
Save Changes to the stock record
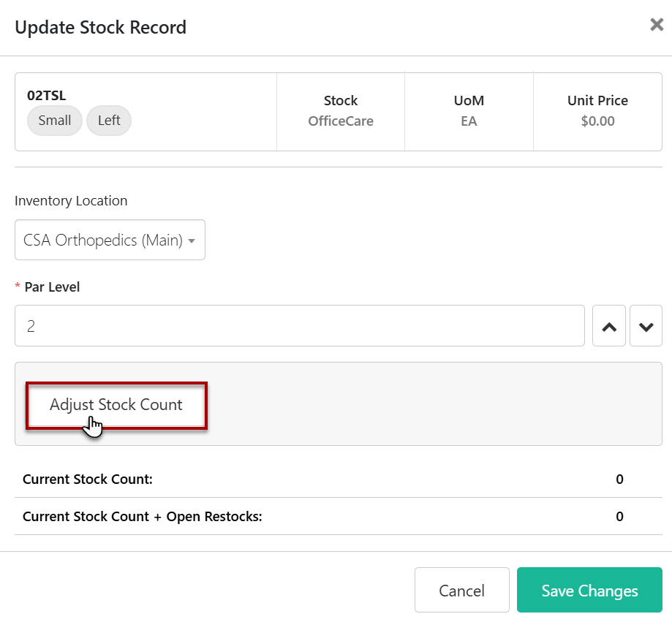[589, 591]
